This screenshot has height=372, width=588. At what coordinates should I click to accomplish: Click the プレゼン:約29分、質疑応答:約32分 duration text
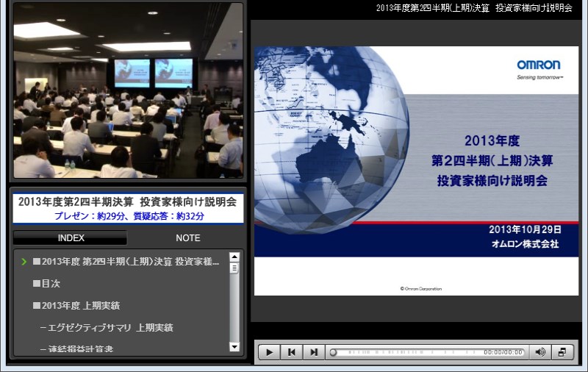click(129, 216)
